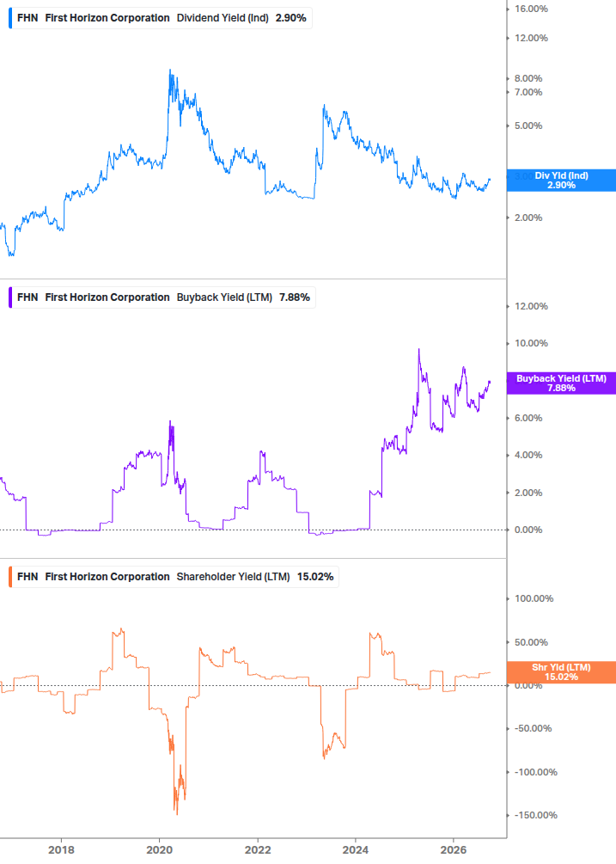Viewport: 616px width, 864px height.
Task: Click the -150.00% label on shareholder yield axis
Action: tap(535, 816)
